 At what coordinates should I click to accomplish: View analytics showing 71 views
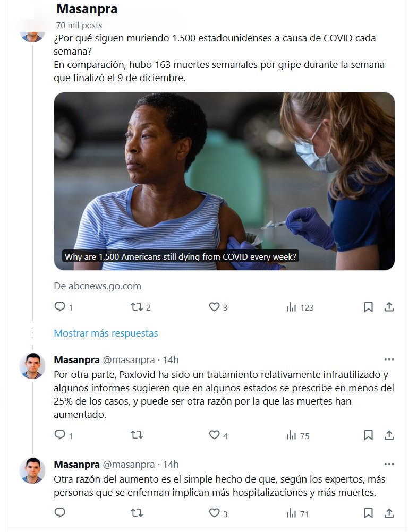click(x=292, y=513)
